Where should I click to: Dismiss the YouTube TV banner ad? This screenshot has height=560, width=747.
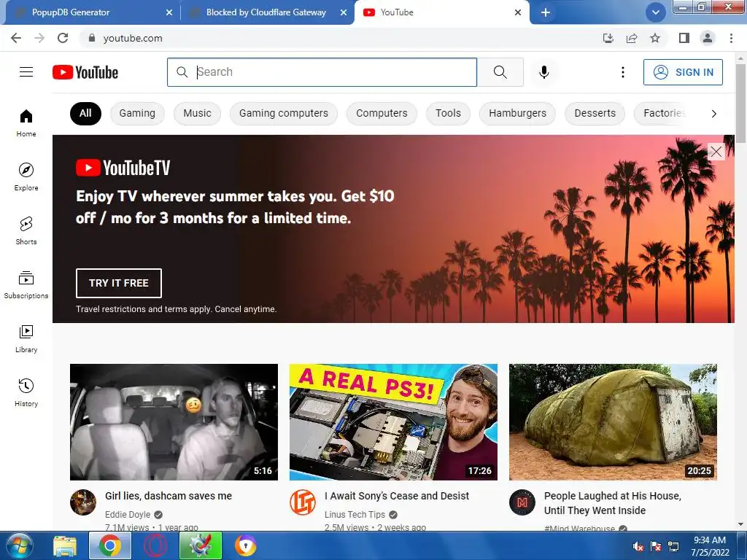tap(716, 152)
